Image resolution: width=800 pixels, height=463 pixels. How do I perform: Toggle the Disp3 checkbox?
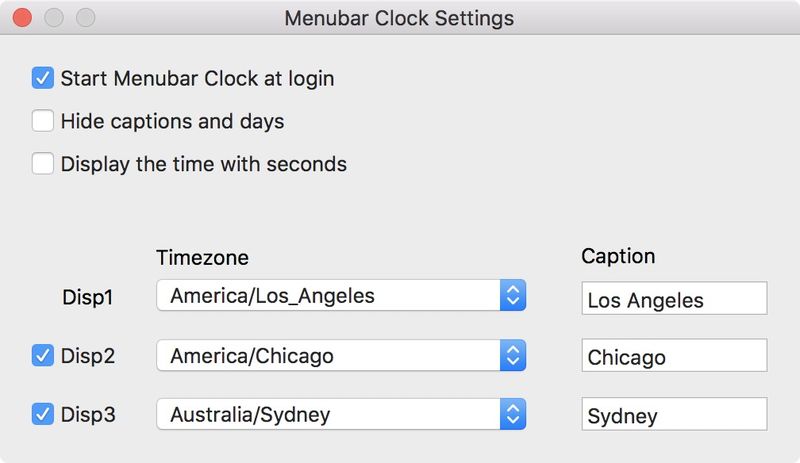(x=42, y=414)
